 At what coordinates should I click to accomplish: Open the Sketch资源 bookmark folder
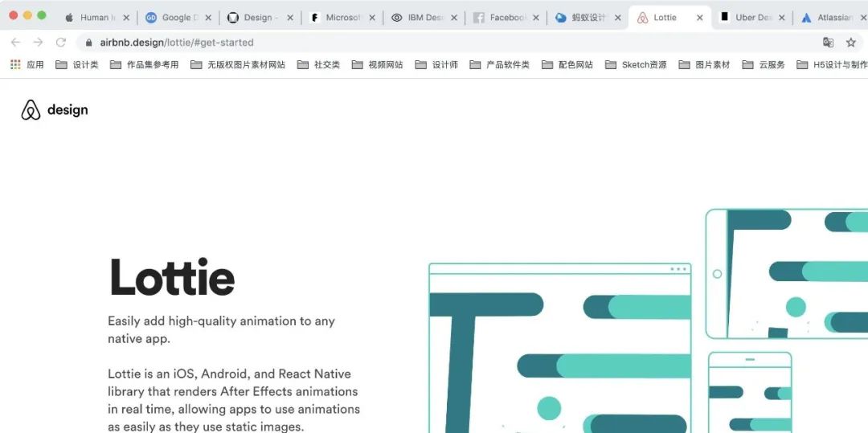click(636, 65)
